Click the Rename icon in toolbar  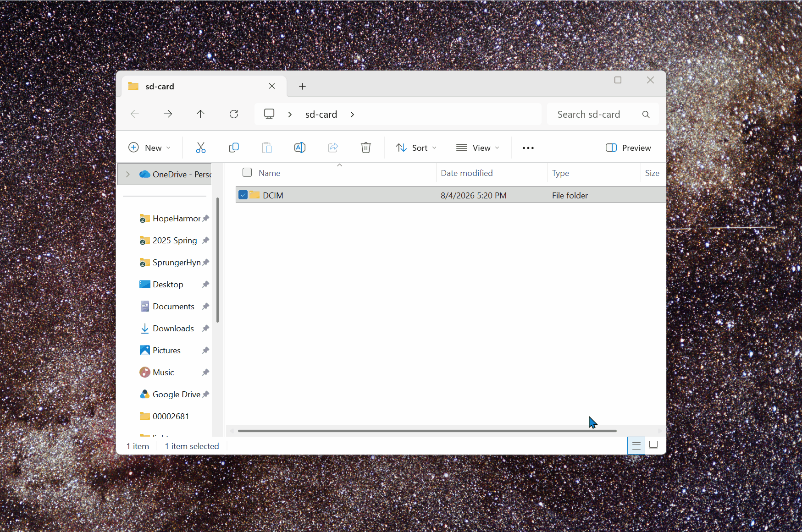pyautogui.click(x=300, y=148)
